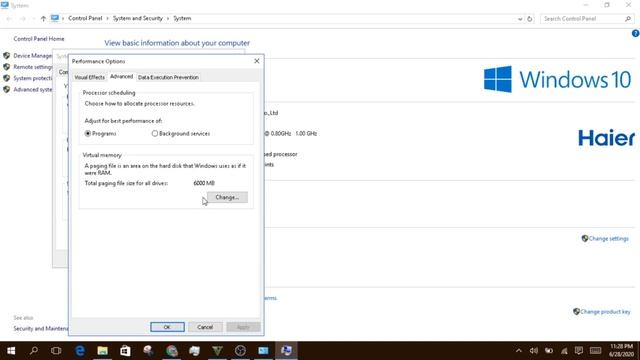Click Change product key link
This screenshot has height=360, width=640.
605,311
